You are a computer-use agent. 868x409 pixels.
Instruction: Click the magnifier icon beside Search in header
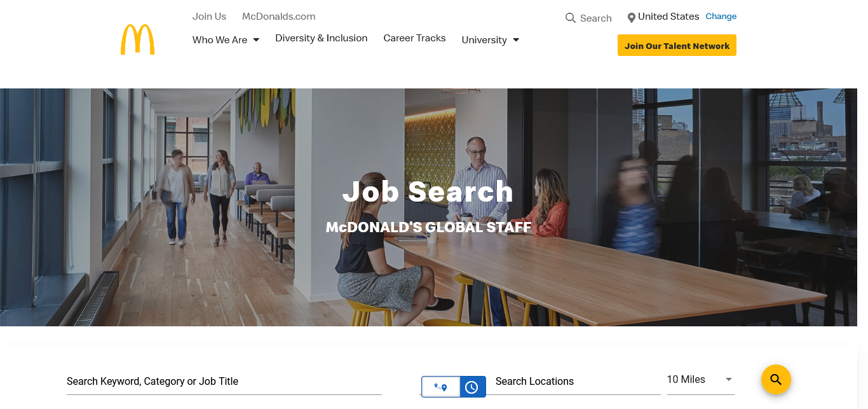coord(571,18)
